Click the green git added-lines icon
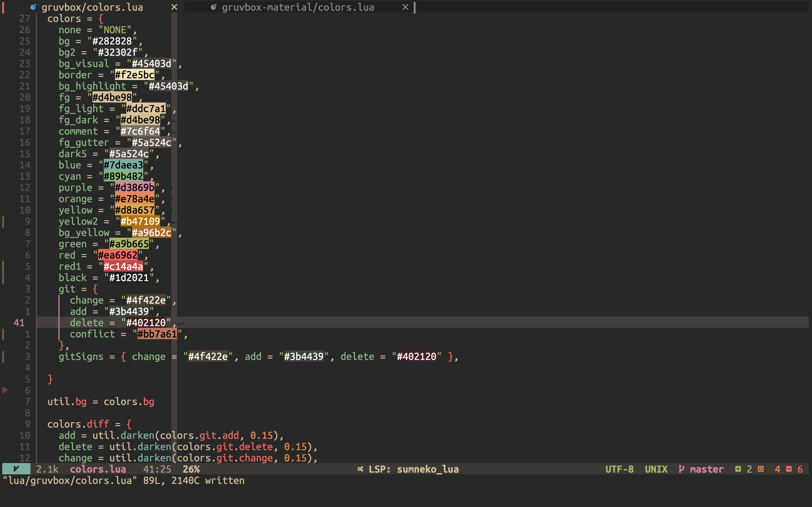Screen dimensions: 812x507 tap(738, 469)
